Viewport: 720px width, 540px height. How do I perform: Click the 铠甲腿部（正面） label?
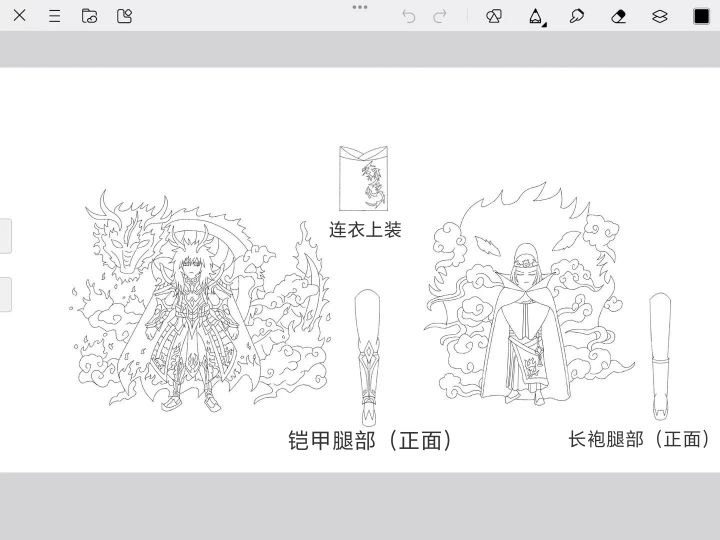point(370,440)
